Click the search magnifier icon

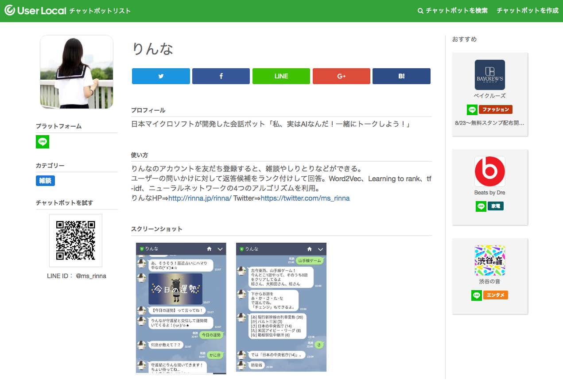[x=420, y=11]
